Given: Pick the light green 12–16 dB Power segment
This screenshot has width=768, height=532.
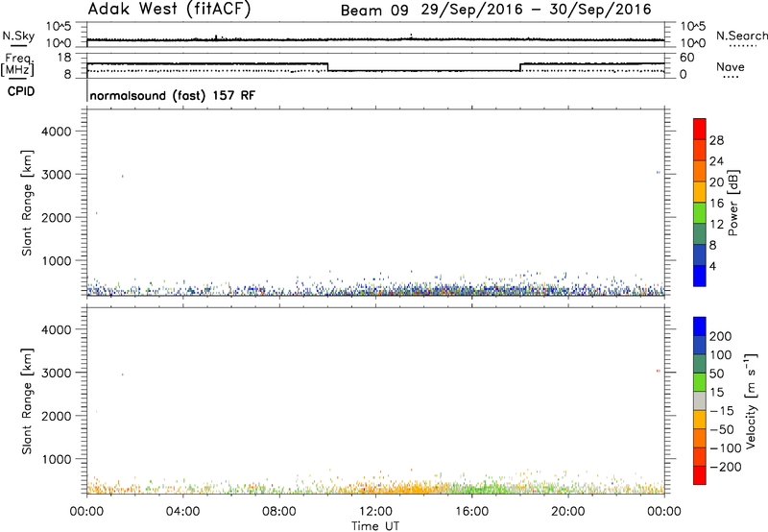Looking at the screenshot, I should point(700,213).
